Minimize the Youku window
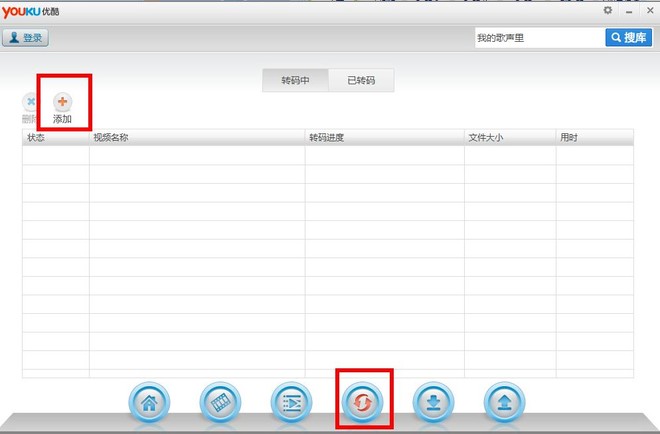The image size is (660, 434). pyautogui.click(x=629, y=12)
